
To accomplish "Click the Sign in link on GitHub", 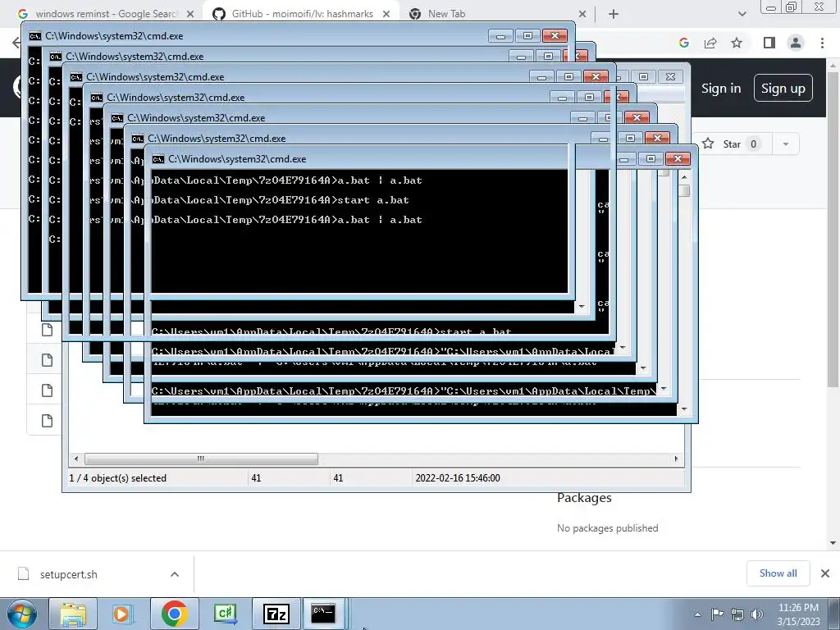I will coord(721,89).
